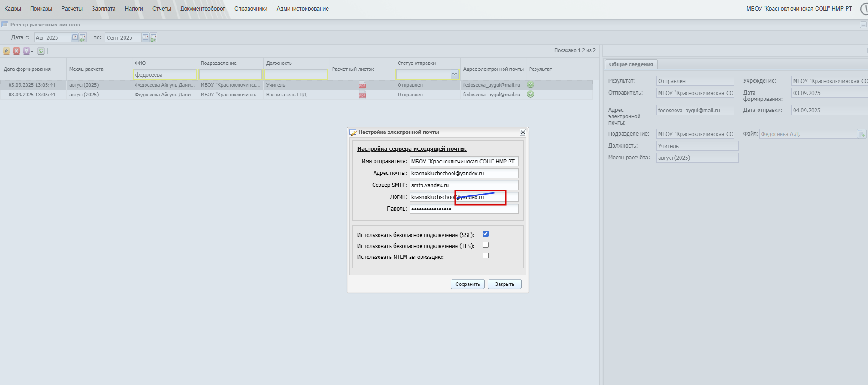The image size is (868, 385).
Task: Enable NTLM authorization checkbox
Action: click(485, 256)
